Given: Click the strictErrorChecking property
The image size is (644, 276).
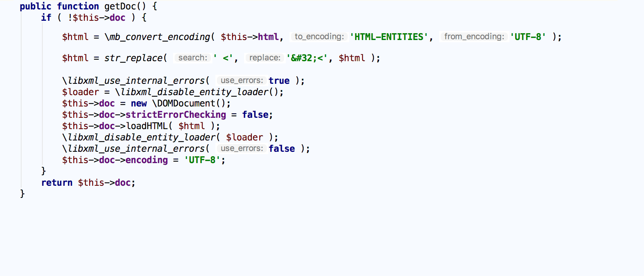Looking at the screenshot, I should tap(176, 115).
